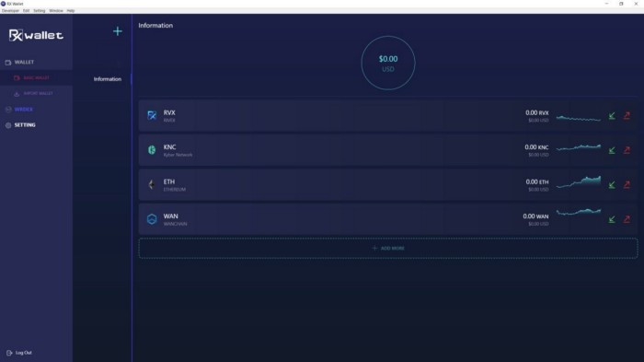Close the RX Wallet window
This screenshot has width=644, height=362.
coord(636,4)
